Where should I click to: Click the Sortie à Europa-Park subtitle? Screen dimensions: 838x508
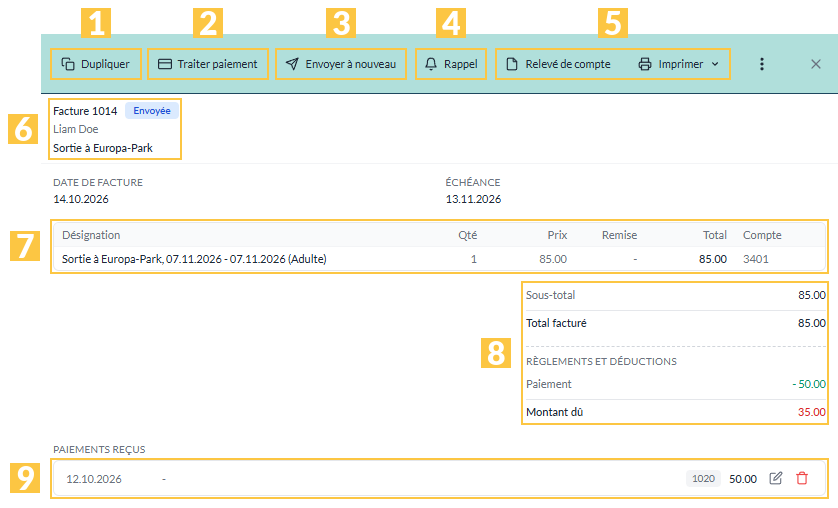click(x=103, y=148)
